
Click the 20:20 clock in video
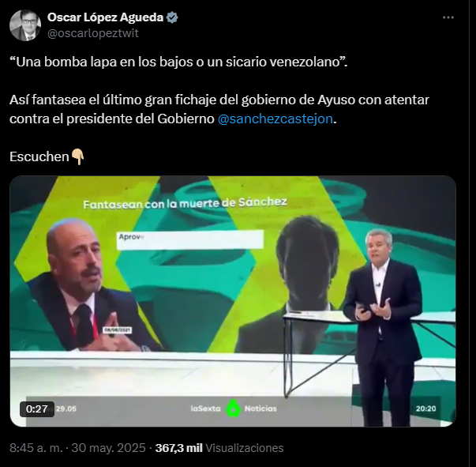[425, 409]
